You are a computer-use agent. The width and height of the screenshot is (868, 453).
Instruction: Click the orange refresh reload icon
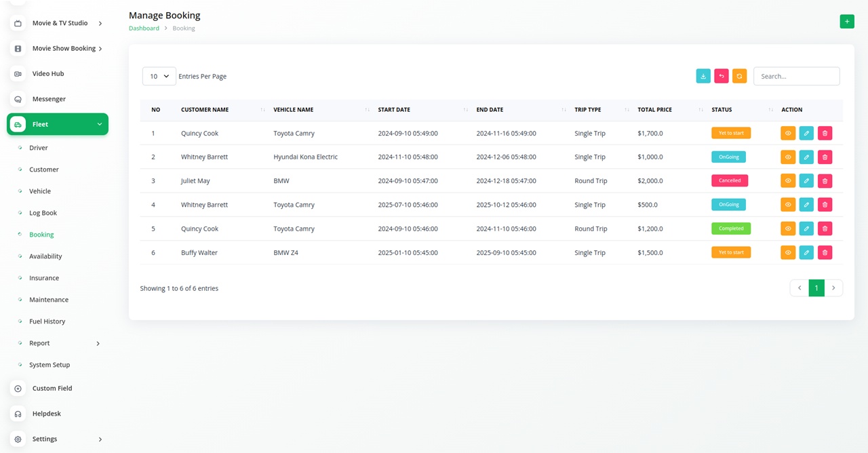coord(740,76)
